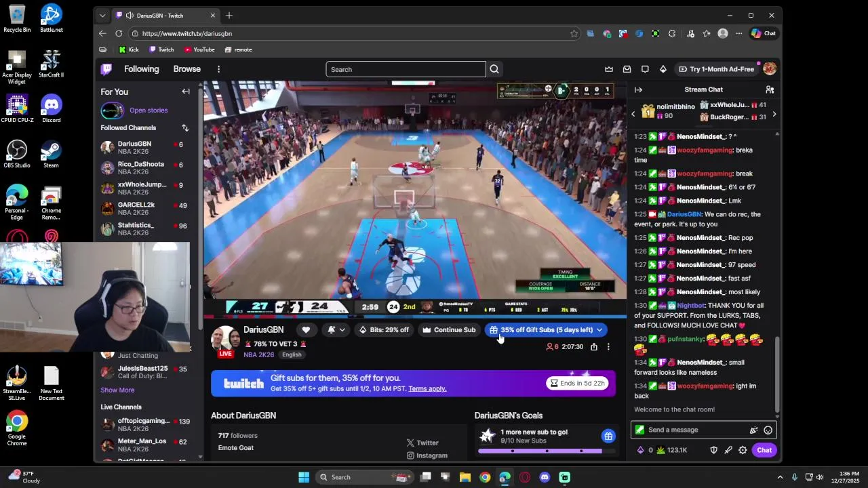Open Copilot Chat button in browser
The height and width of the screenshot is (488, 868).
point(764,33)
